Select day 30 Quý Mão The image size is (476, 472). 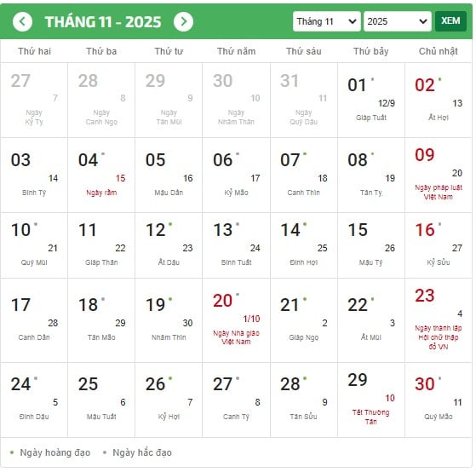(x=439, y=400)
